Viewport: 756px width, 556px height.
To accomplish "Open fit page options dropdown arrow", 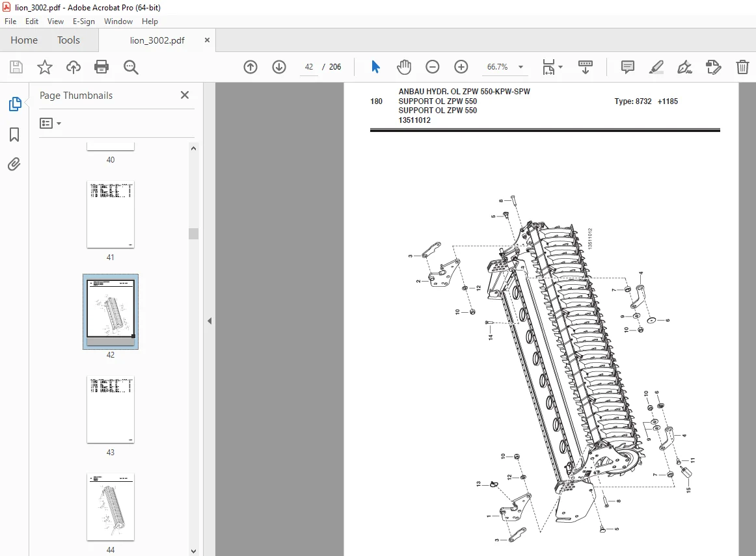I will coord(560,67).
